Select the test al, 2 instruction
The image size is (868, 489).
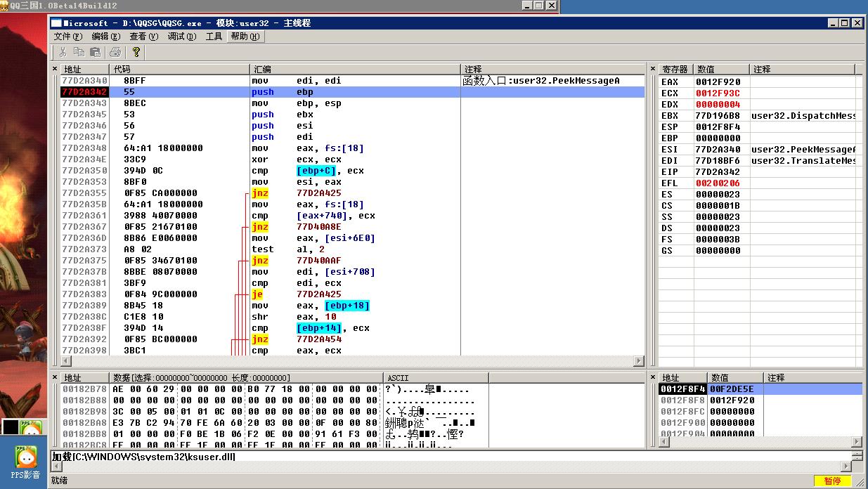[x=287, y=249]
